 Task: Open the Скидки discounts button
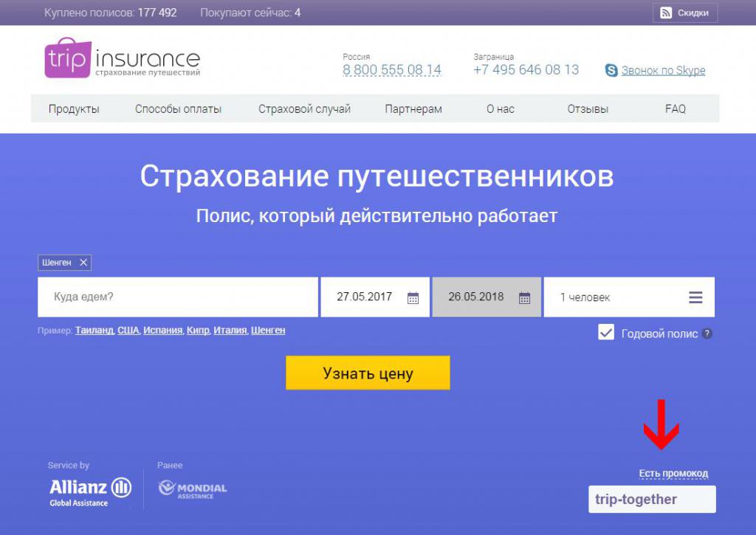685,13
